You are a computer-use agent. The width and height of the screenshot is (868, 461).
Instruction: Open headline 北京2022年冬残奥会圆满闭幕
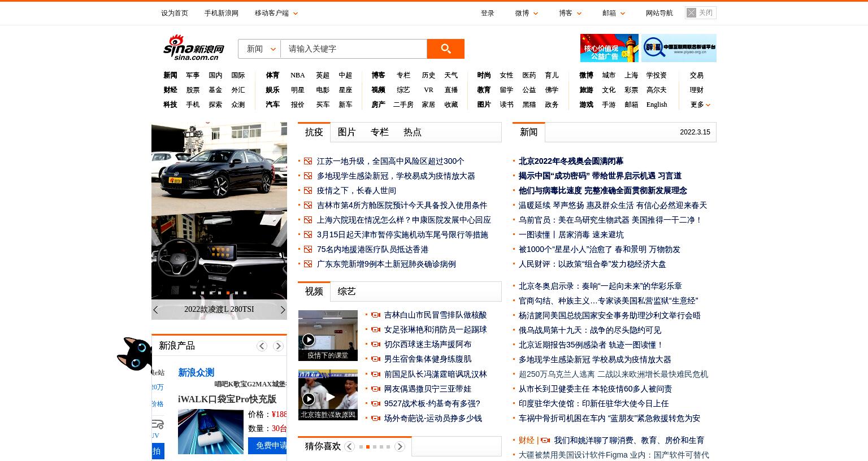coord(571,161)
